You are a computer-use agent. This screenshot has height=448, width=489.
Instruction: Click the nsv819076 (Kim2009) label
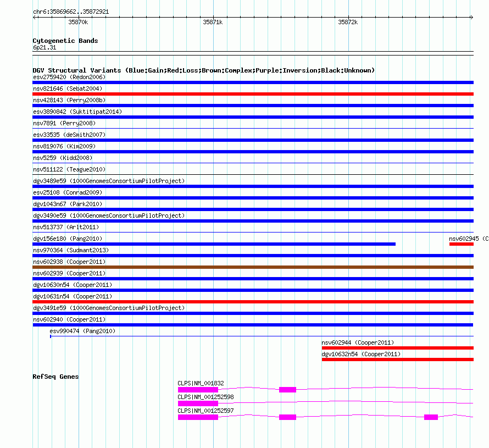point(64,146)
